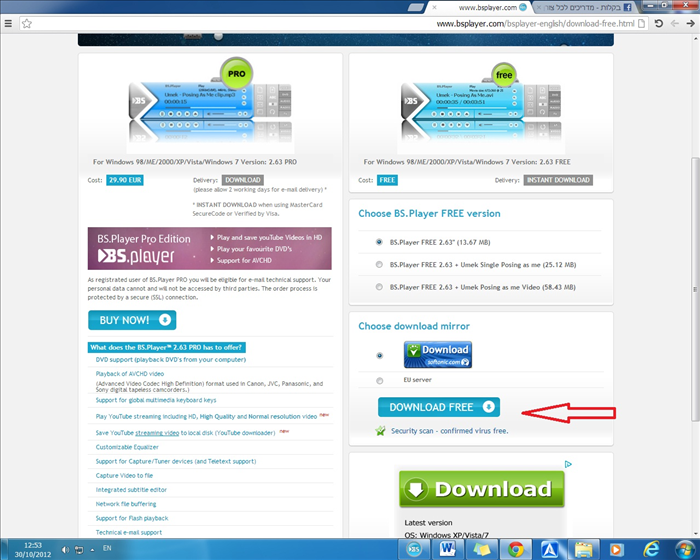Click 'Save YouTube streaming video to local disk'
Screen dimensions: 700x560
click(x=185, y=433)
